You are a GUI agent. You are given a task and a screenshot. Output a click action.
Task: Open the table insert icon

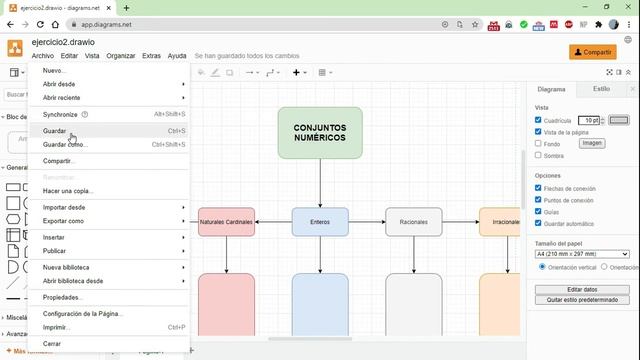(x=325, y=73)
